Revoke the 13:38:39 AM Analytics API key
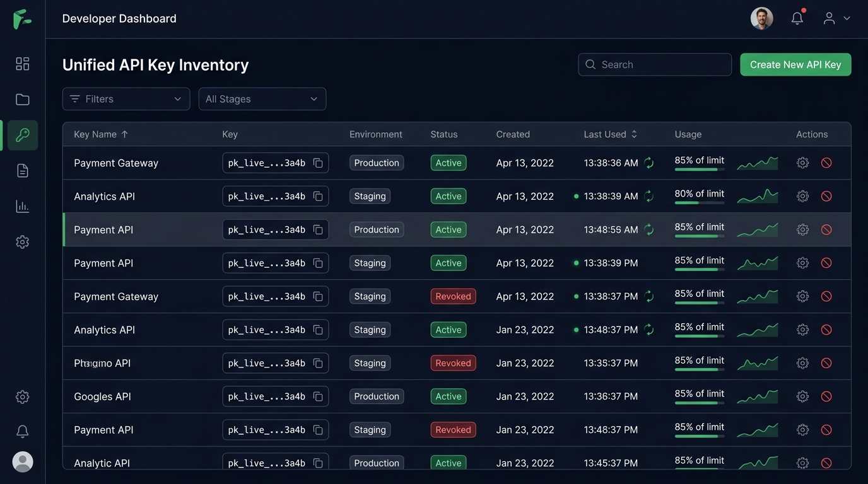Screen dimensions: 868x484 click(826, 196)
